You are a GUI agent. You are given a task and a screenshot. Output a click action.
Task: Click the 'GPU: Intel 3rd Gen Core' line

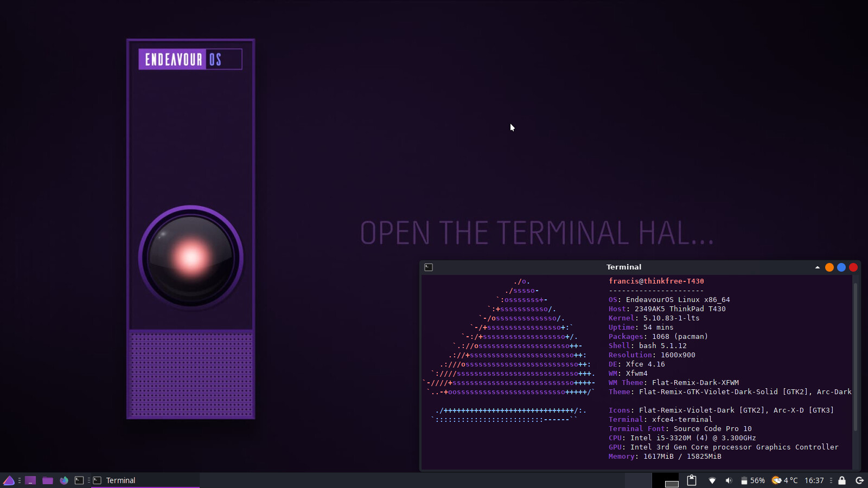pyautogui.click(x=724, y=447)
